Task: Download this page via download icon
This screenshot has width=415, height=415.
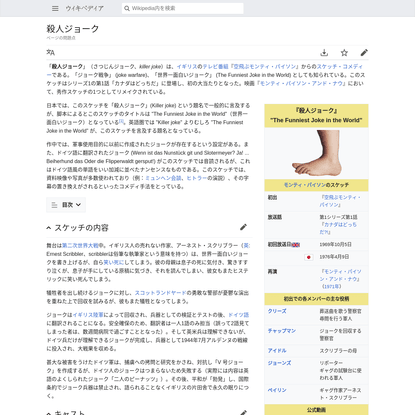Action: coord(324,53)
